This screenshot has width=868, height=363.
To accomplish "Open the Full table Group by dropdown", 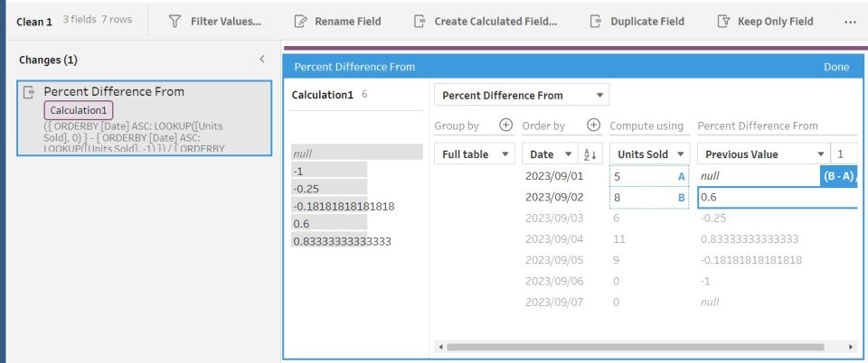I will pyautogui.click(x=475, y=154).
